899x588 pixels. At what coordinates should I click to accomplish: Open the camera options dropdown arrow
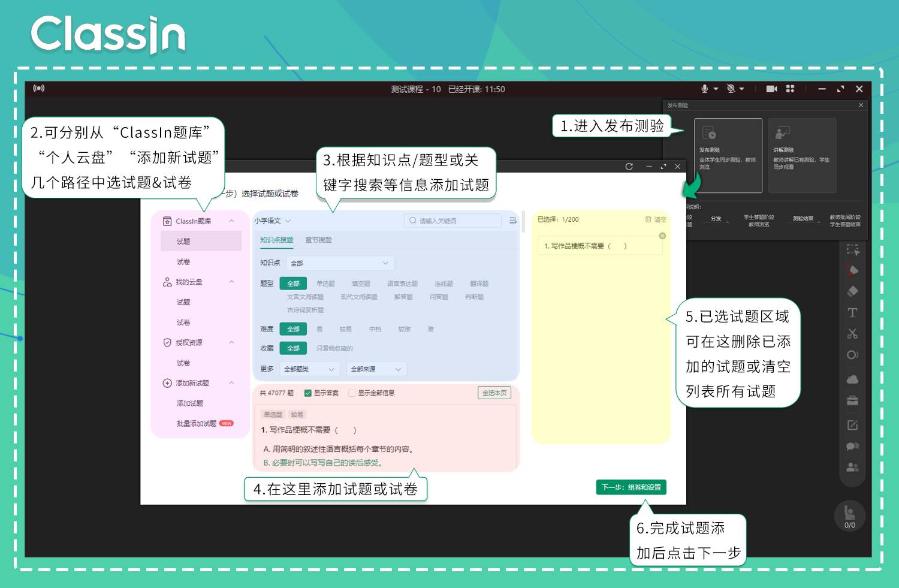point(741,89)
